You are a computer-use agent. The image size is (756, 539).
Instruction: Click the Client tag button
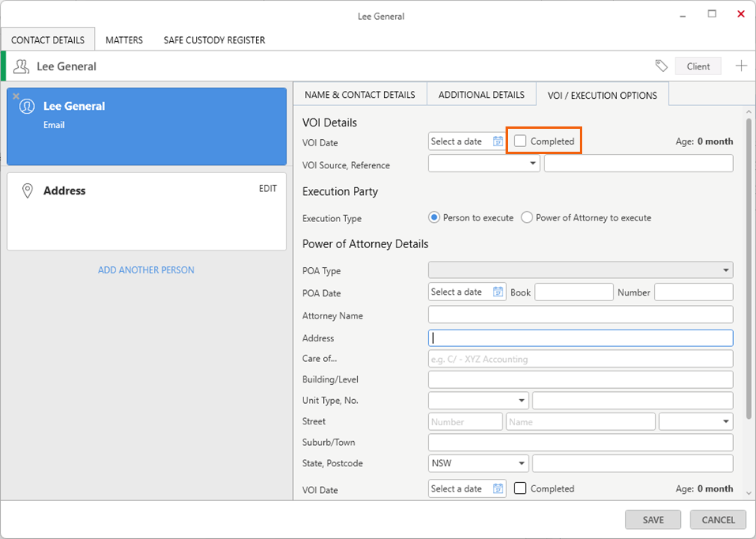(x=698, y=66)
